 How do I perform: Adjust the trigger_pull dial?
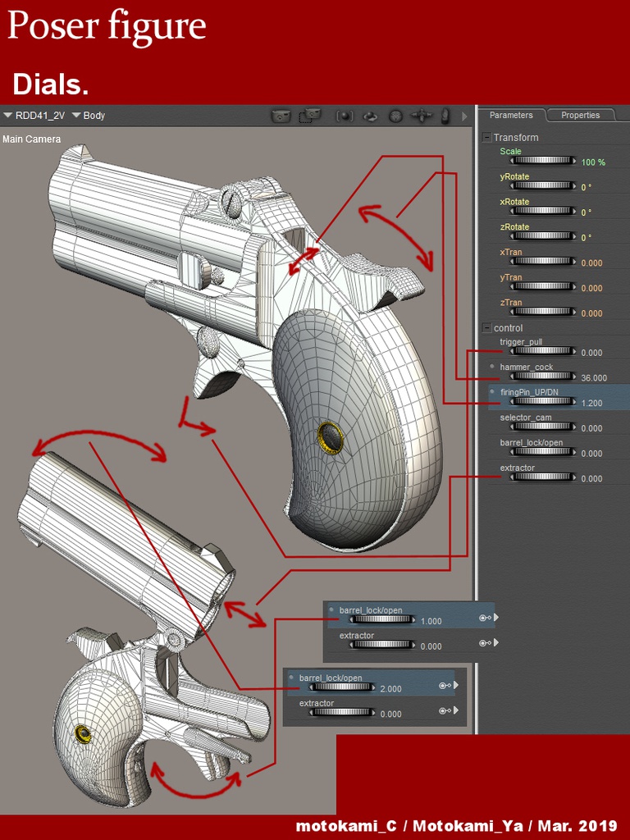(x=543, y=351)
